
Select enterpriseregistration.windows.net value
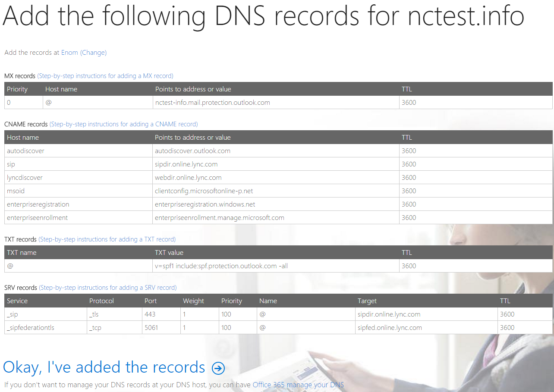coord(205,204)
